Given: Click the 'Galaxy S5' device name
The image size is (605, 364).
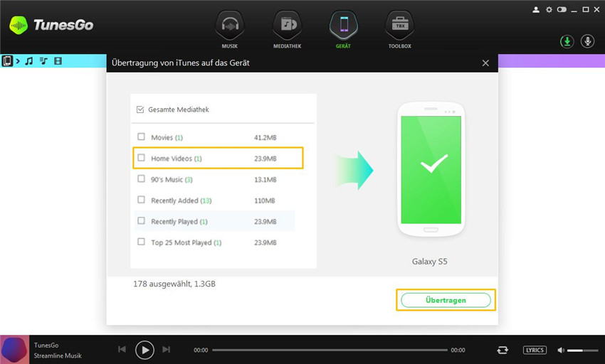Looking at the screenshot, I should [429, 262].
